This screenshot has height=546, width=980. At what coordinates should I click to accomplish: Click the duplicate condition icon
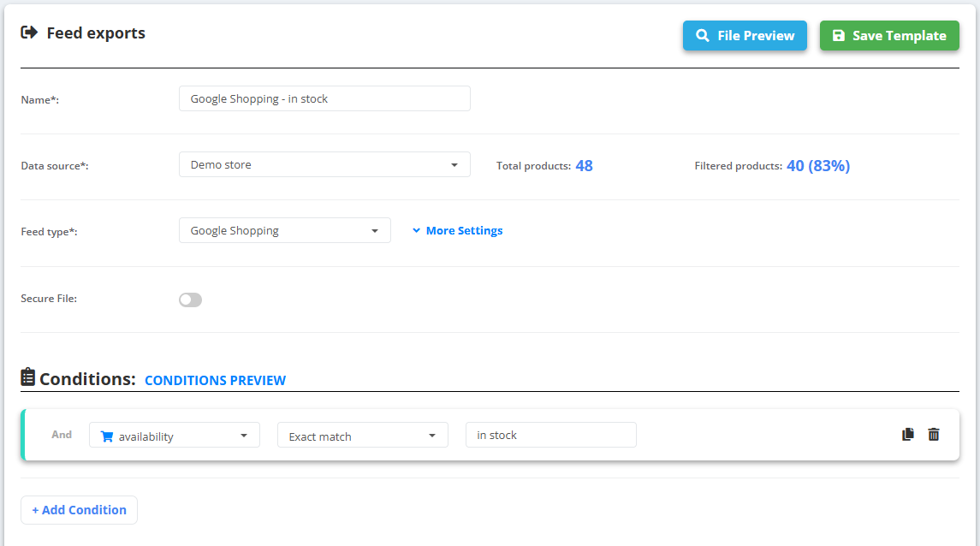(908, 434)
